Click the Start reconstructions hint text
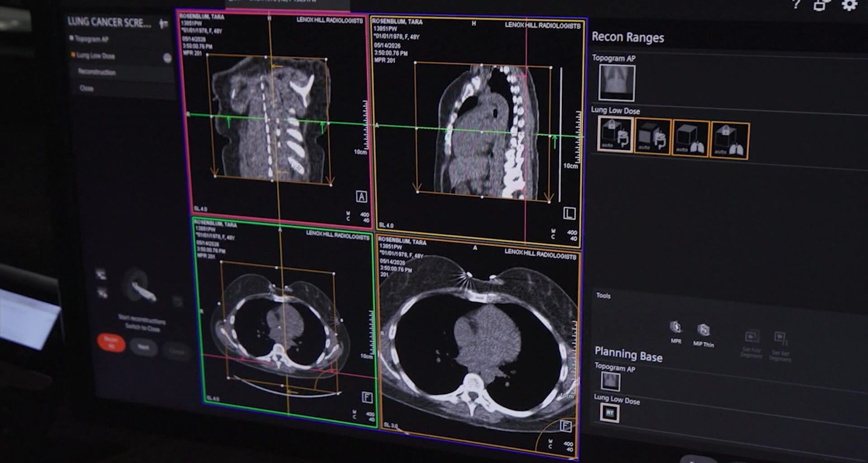868x463 pixels. (x=142, y=321)
